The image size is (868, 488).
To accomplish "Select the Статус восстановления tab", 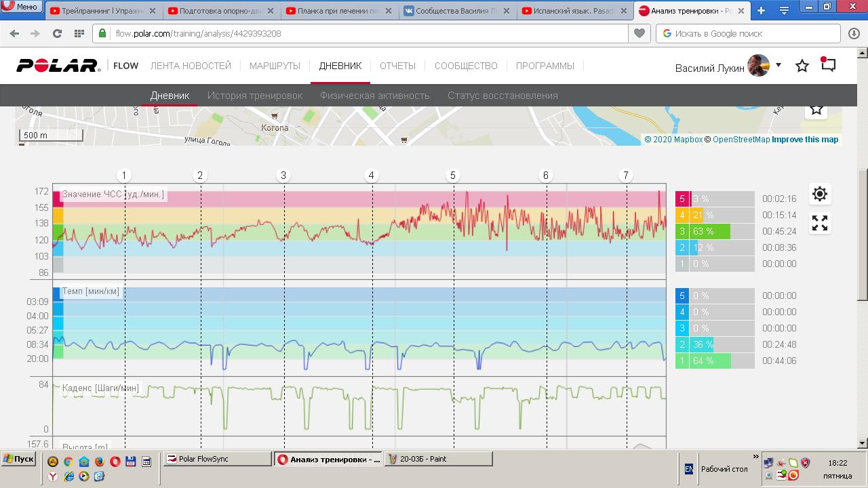I will point(502,96).
